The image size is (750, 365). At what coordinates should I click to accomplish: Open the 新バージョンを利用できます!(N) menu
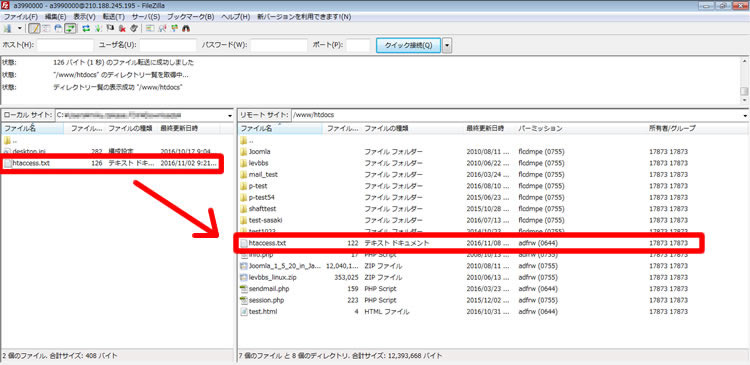[304, 17]
